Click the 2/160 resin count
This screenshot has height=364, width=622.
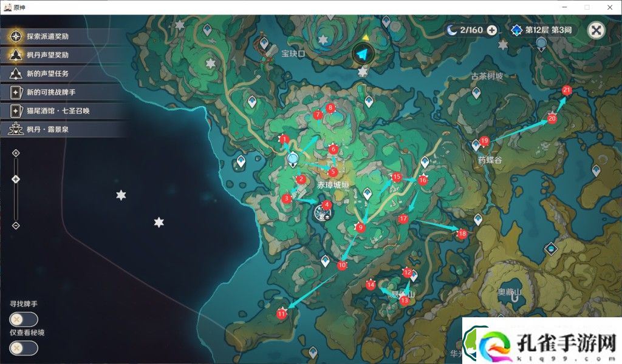[x=471, y=30]
